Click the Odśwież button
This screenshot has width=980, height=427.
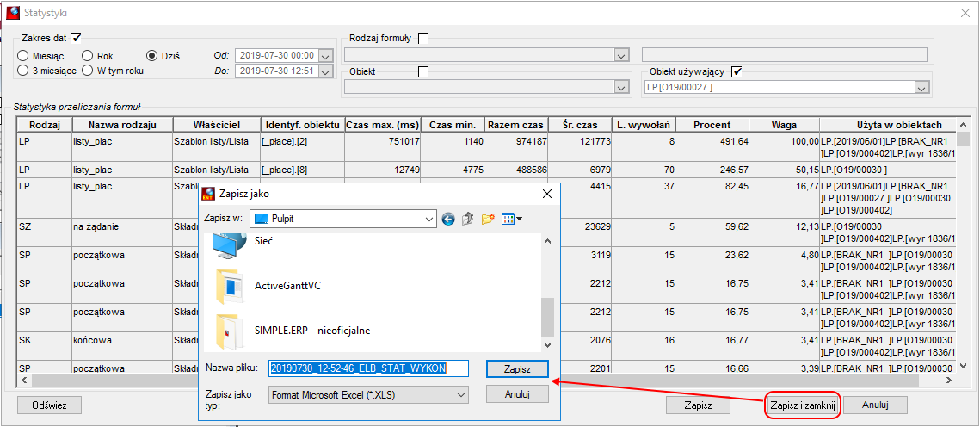pos(49,405)
